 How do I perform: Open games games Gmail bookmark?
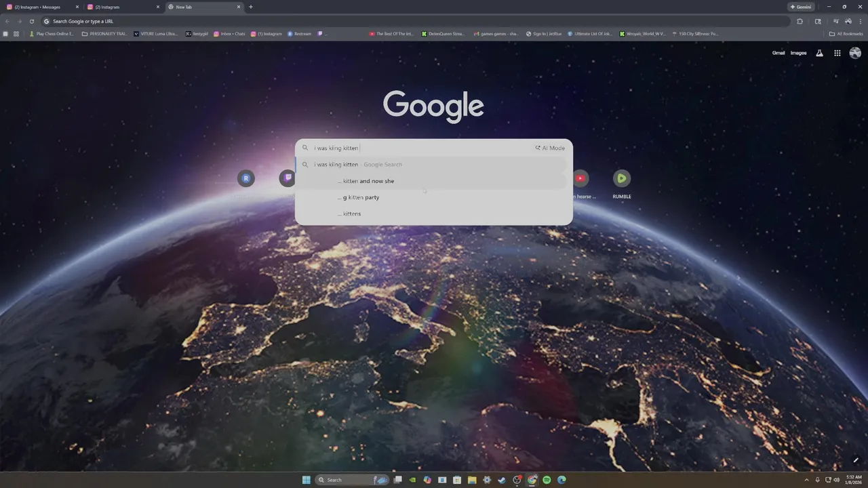(496, 33)
